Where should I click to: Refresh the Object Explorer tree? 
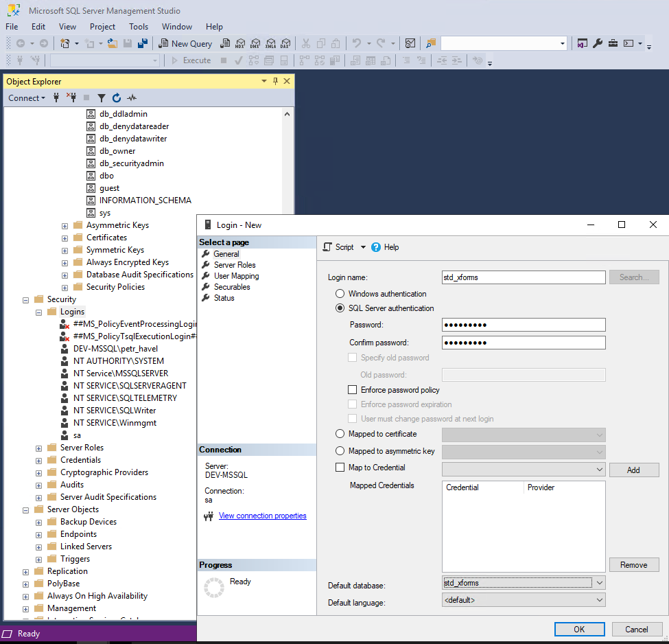click(x=116, y=97)
